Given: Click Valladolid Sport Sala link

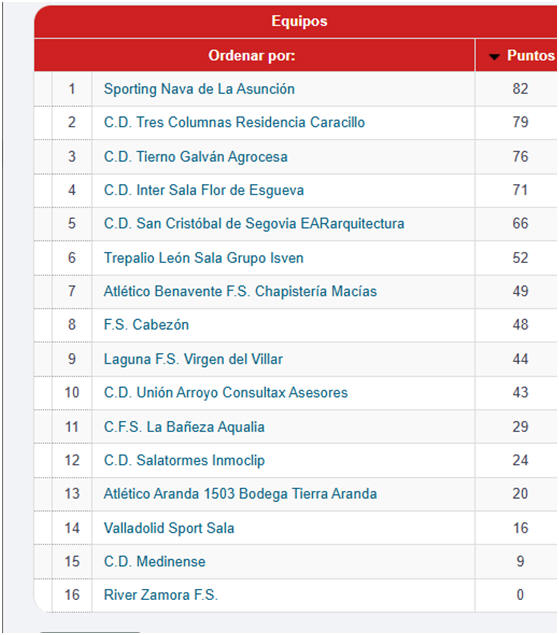Looking at the screenshot, I should tap(169, 528).
